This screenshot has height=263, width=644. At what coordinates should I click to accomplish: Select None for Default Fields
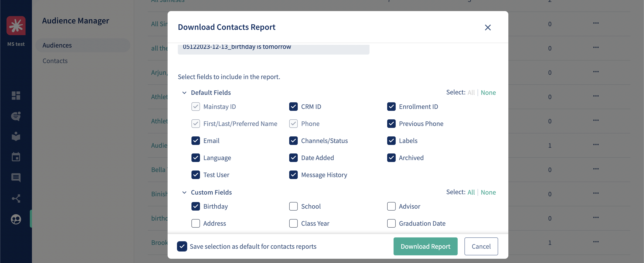[x=488, y=92]
